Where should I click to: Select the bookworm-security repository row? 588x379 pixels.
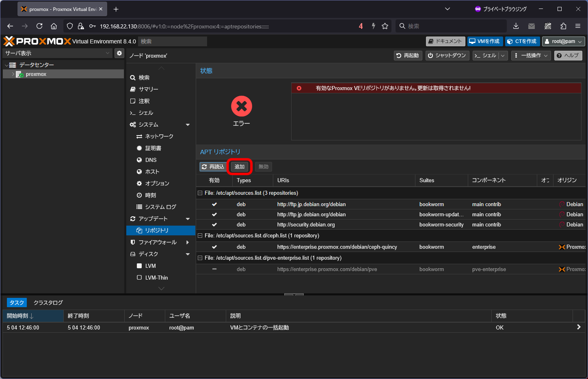click(391, 225)
